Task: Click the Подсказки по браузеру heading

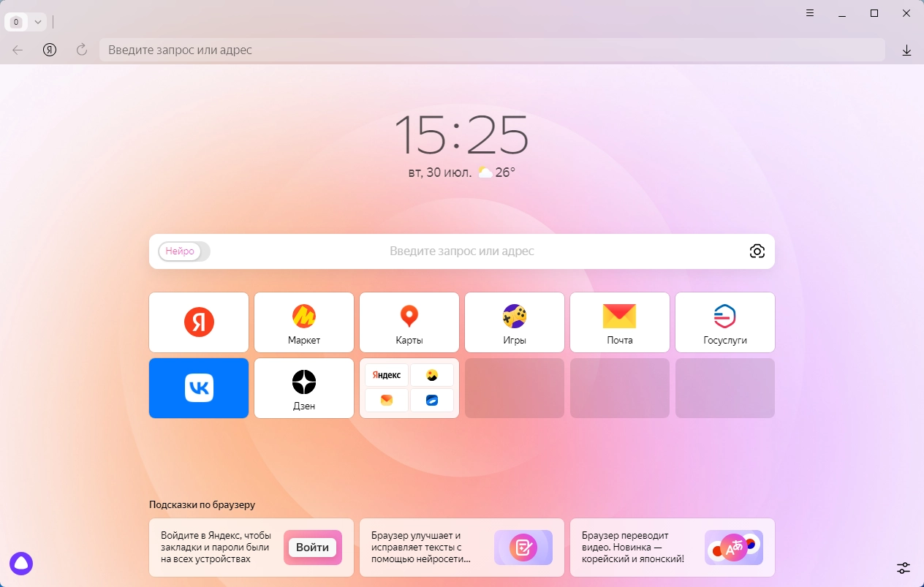Action: tap(202, 504)
